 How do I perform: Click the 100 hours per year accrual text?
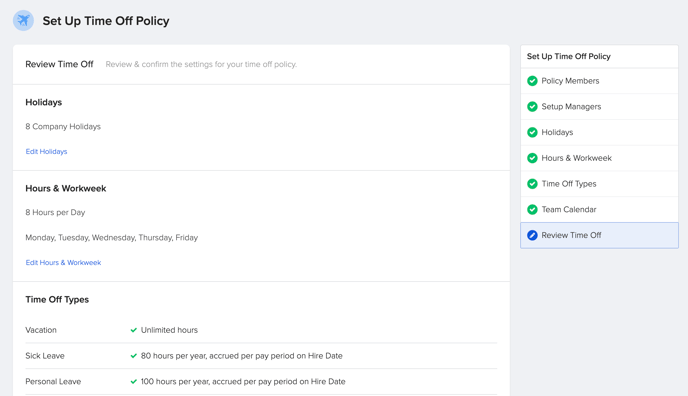click(243, 382)
